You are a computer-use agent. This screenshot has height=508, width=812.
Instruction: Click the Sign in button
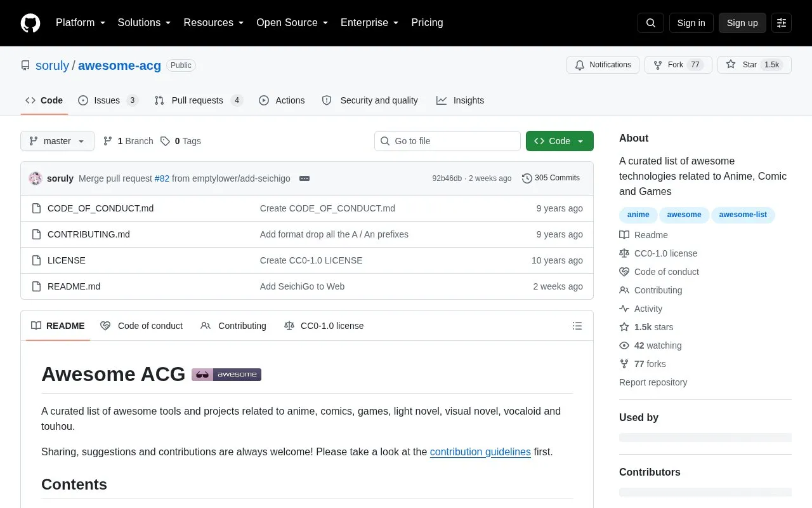pos(691,23)
